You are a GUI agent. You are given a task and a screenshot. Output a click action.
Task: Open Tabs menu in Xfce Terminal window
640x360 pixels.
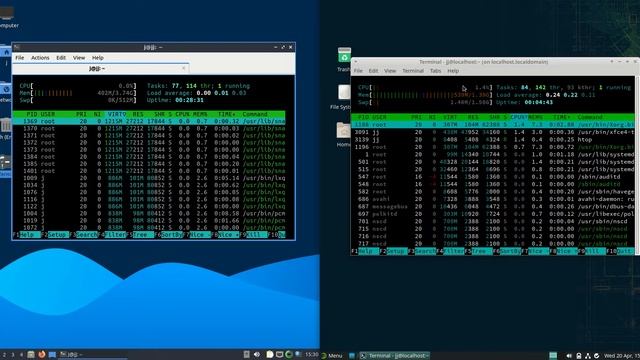point(436,71)
